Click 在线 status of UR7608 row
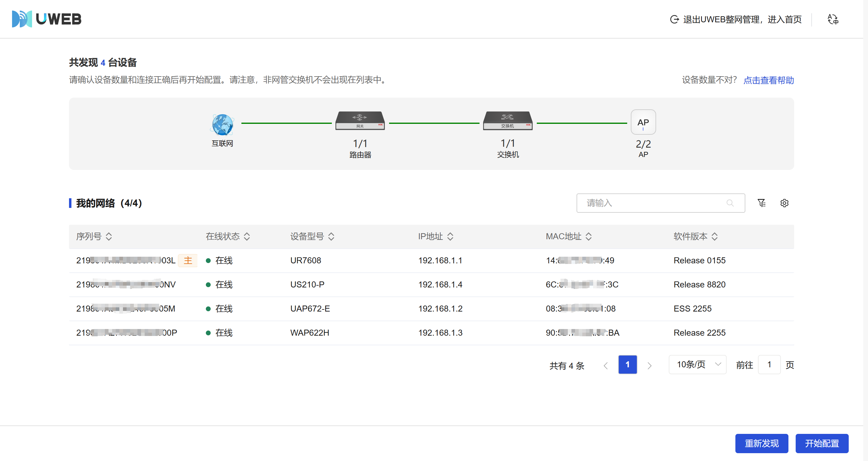The width and height of the screenshot is (868, 461). click(219, 261)
